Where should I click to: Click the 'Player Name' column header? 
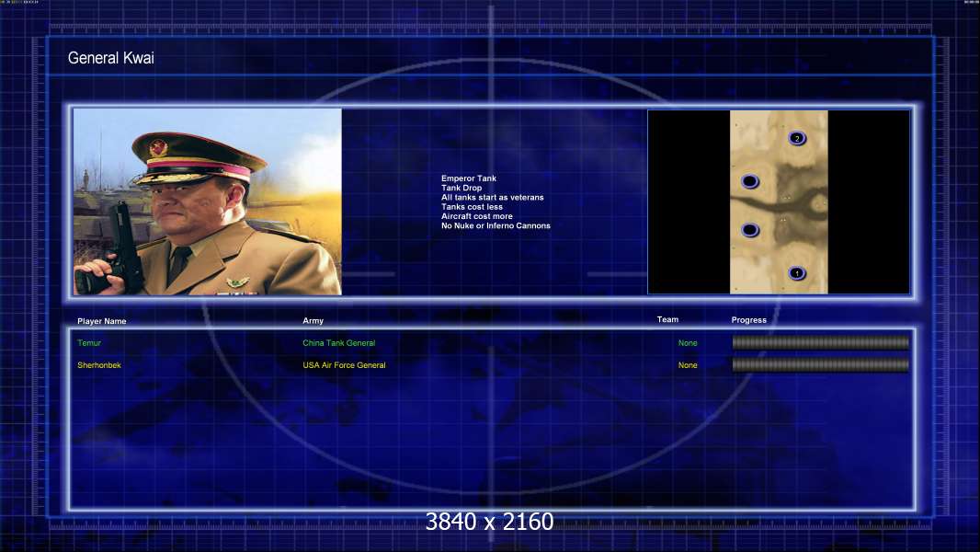[102, 321]
